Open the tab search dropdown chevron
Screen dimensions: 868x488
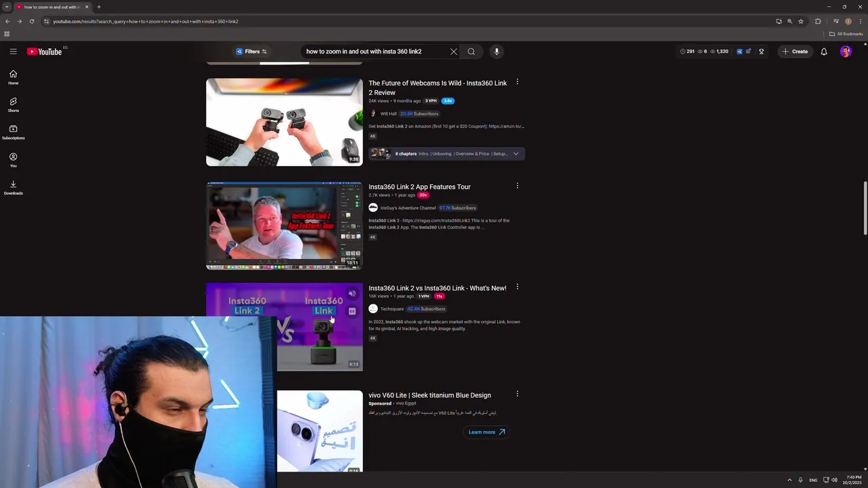[x=7, y=7]
